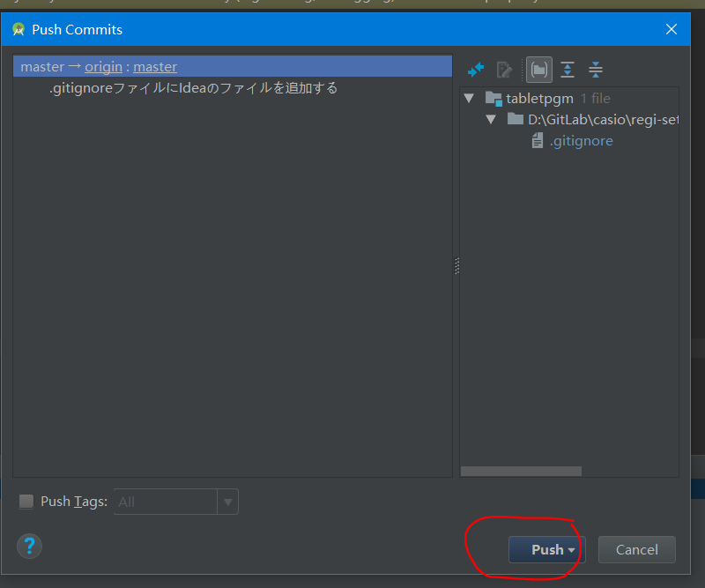Click the Collapse All icon
Screen dimensions: 705x588
596,70
